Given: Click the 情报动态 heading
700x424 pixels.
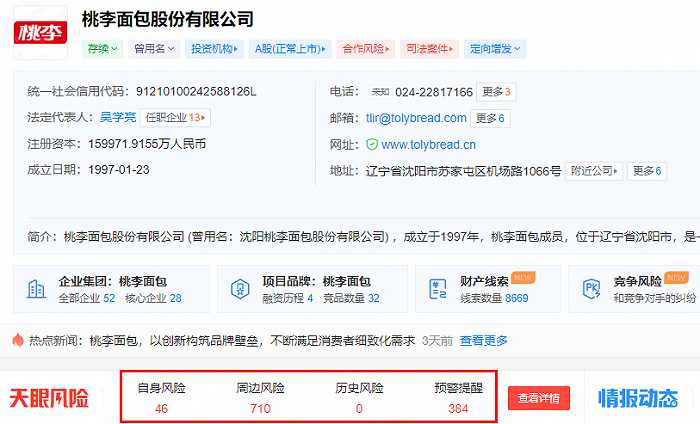Looking at the screenshot, I should click(x=638, y=398).
